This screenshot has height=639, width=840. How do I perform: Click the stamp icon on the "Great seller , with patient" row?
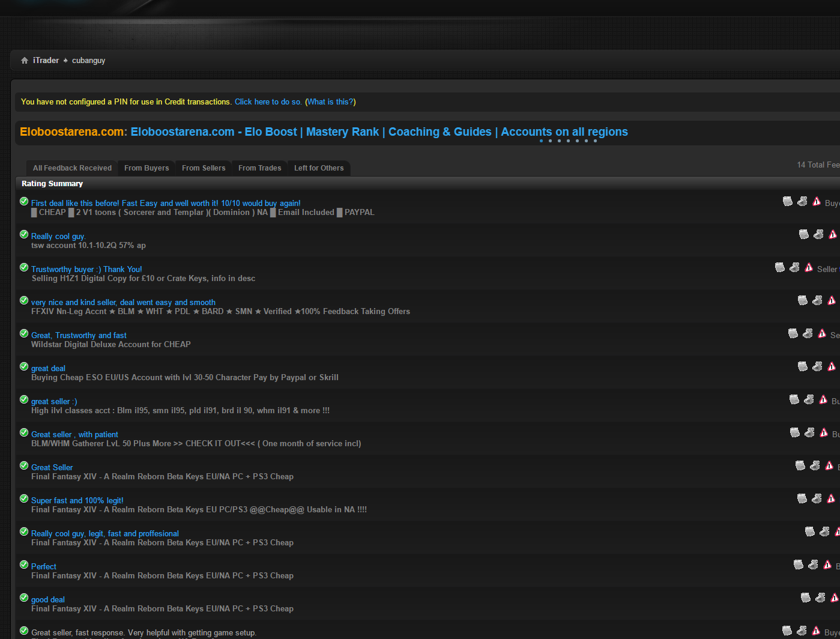(809, 432)
